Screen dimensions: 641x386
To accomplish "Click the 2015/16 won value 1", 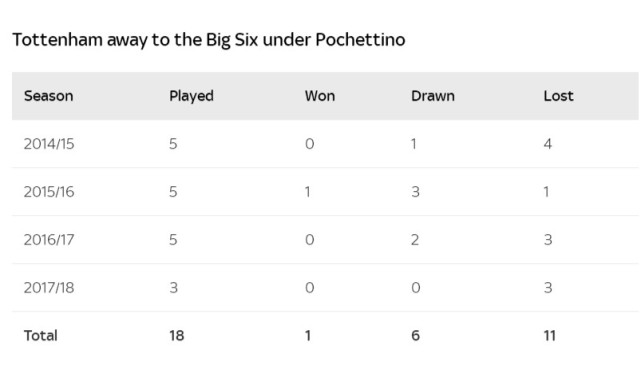I will coord(307,192).
